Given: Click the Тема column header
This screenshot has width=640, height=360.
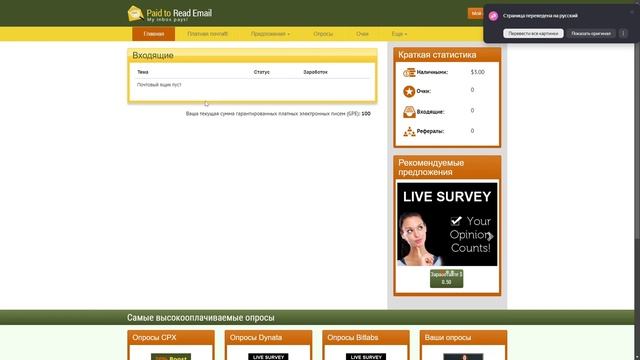Looking at the screenshot, I should pyautogui.click(x=143, y=72).
